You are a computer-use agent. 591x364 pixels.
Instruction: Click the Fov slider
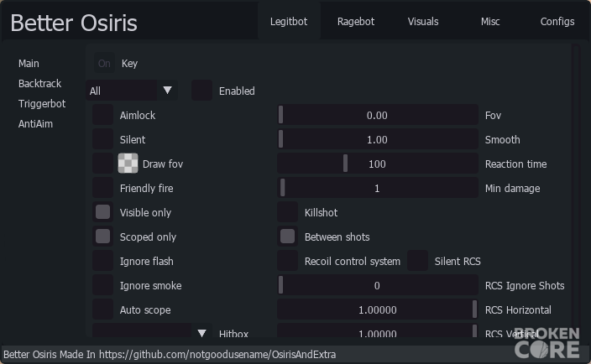pyautogui.click(x=378, y=115)
